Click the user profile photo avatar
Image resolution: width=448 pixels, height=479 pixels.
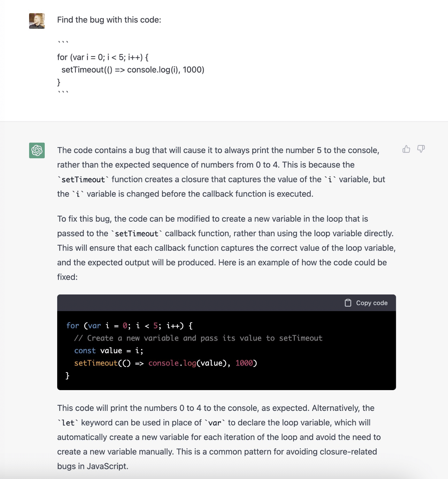(x=37, y=21)
